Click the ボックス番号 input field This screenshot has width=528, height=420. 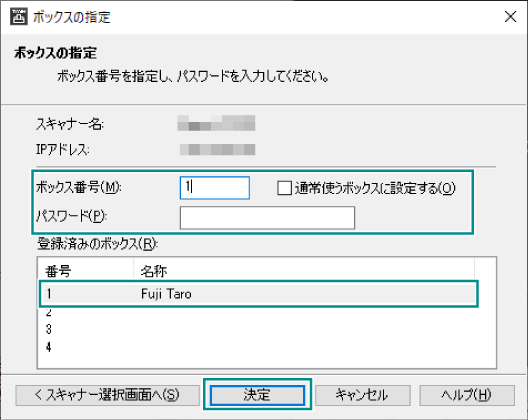[214, 188]
